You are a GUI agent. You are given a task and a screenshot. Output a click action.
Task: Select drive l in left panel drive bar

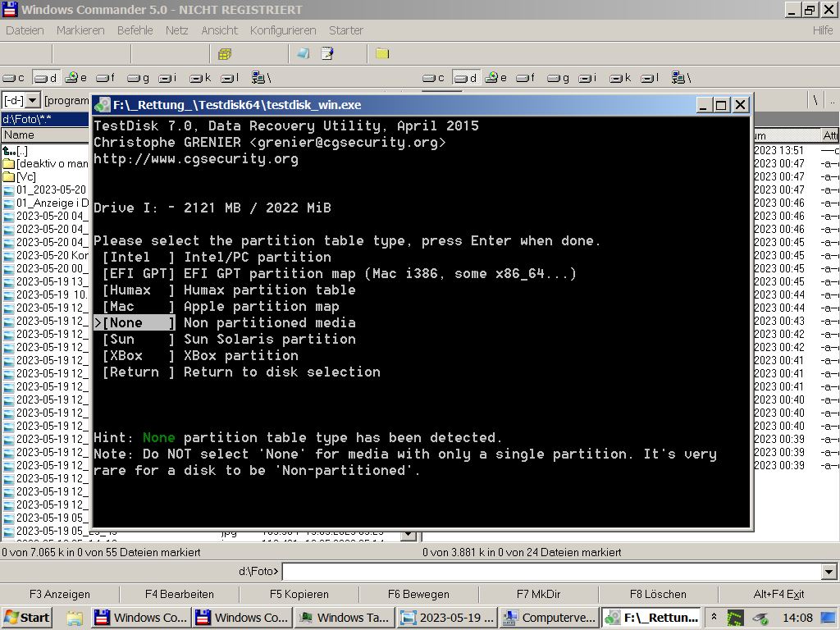click(x=231, y=78)
